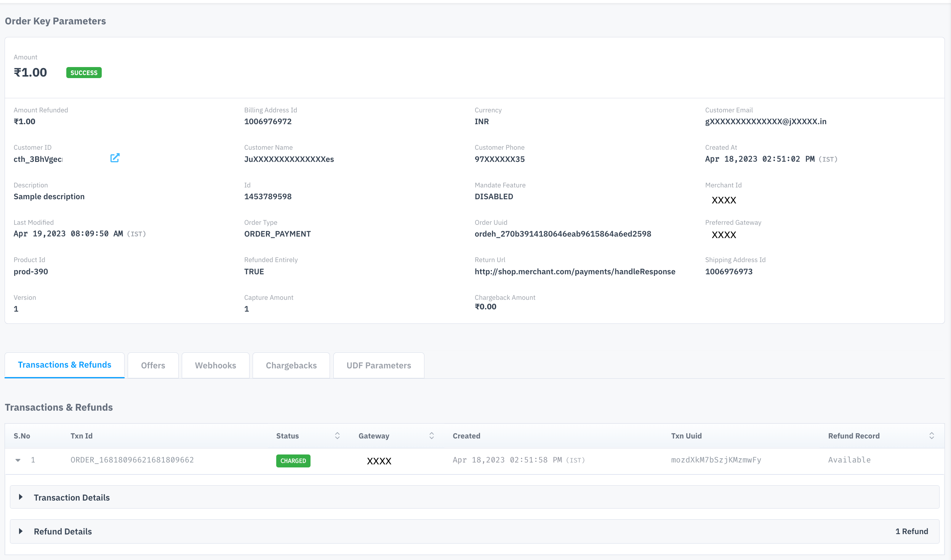This screenshot has width=951, height=560.
Task: Click the Txn Uuid mozdXkM7bSzjKMzmwFy
Action: (x=716, y=460)
